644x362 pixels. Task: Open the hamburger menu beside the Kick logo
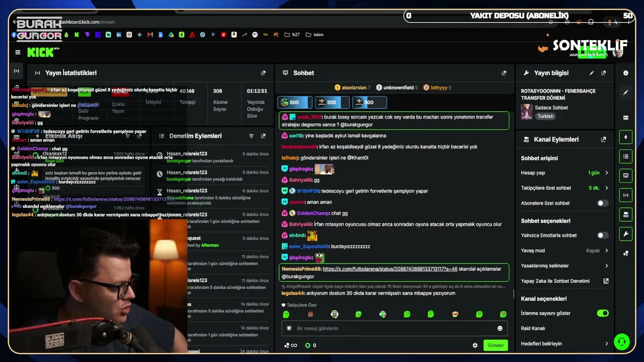point(18,52)
